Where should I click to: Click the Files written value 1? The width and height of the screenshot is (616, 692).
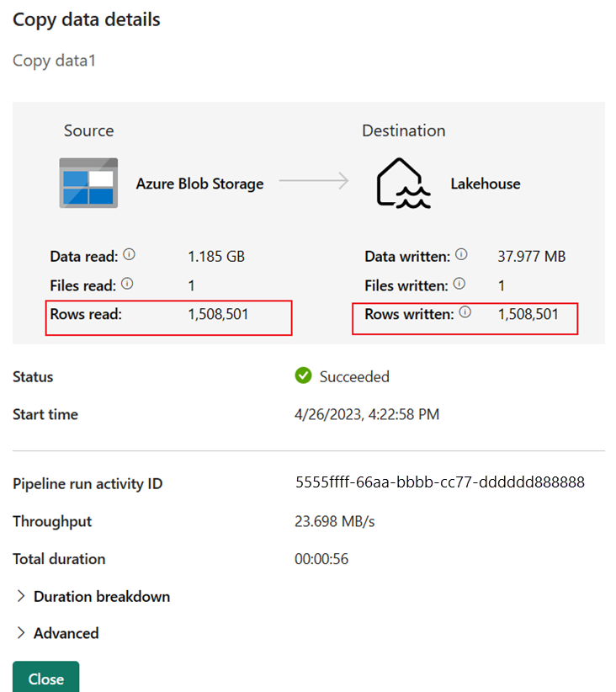pos(502,285)
